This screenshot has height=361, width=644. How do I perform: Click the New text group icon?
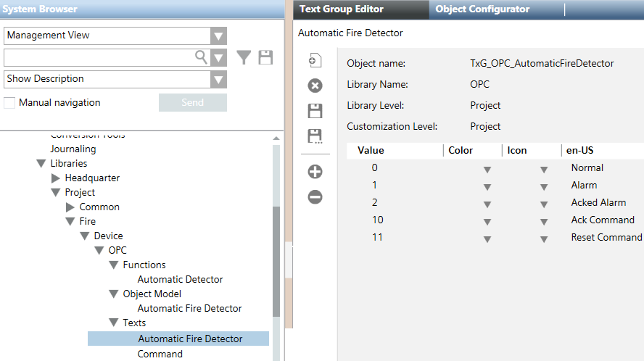tap(315, 61)
